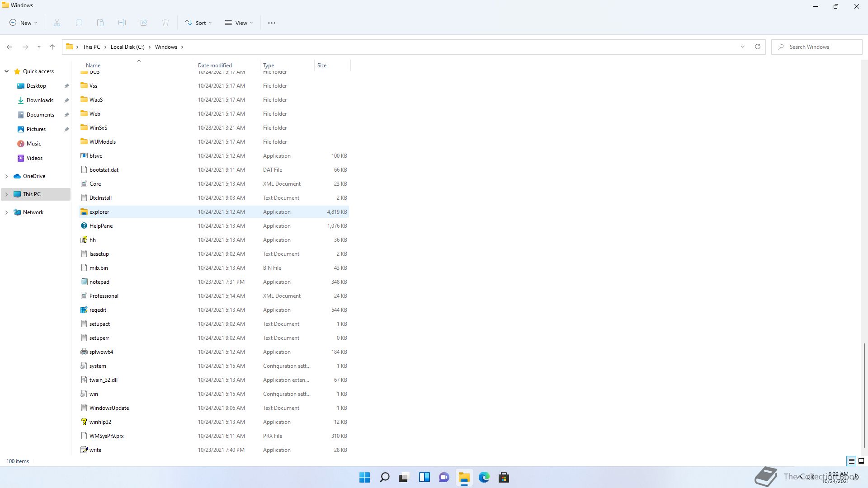
Task: Click This PC in breadcrumb path
Action: click(x=91, y=47)
